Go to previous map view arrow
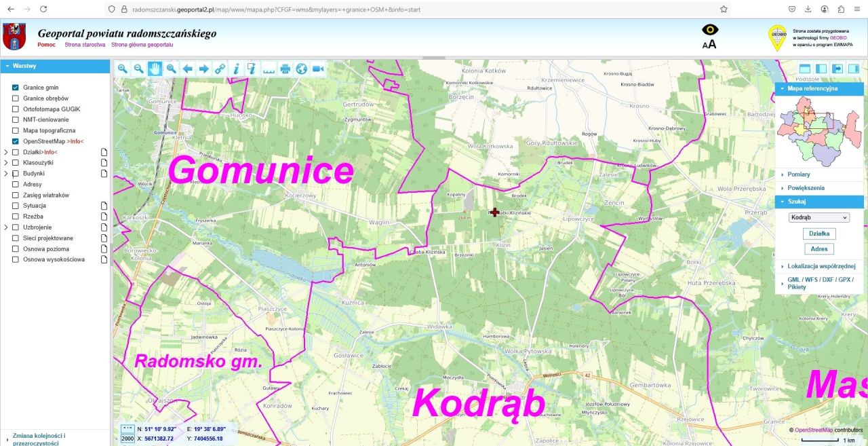Image resolution: width=868 pixels, height=446 pixels. [x=188, y=69]
